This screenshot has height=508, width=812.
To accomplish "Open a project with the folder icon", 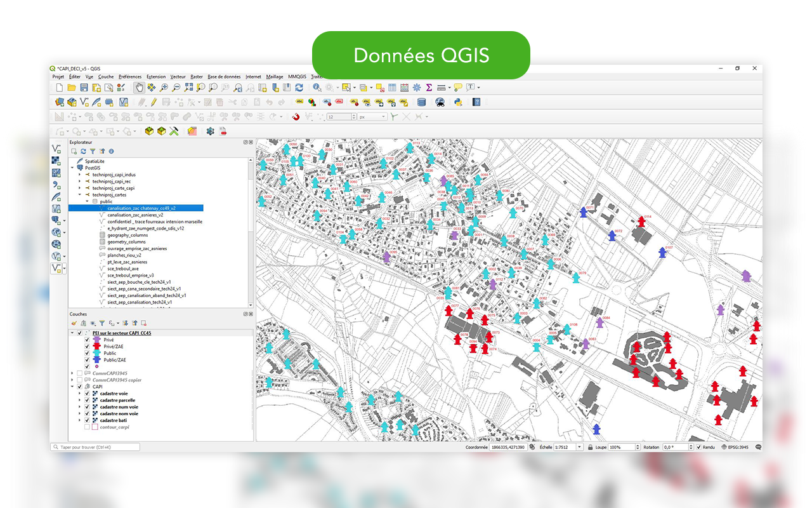I will (72, 88).
